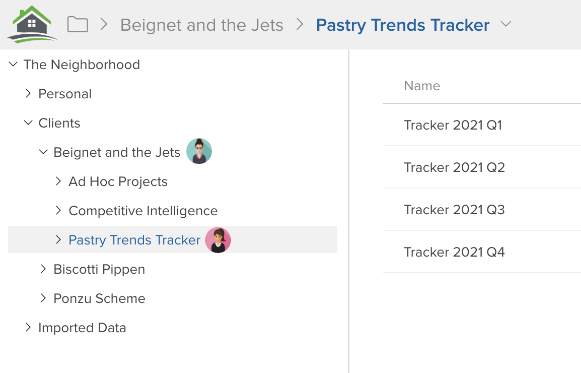Open the folder icon in breadcrumb

77,24
